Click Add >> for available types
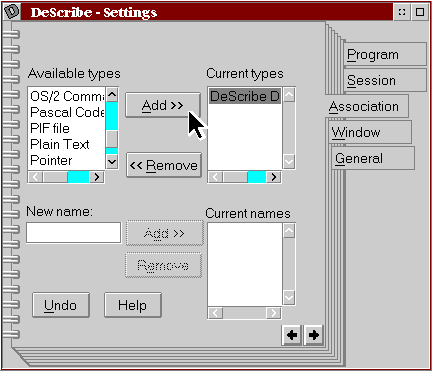The image size is (432, 371). [163, 105]
